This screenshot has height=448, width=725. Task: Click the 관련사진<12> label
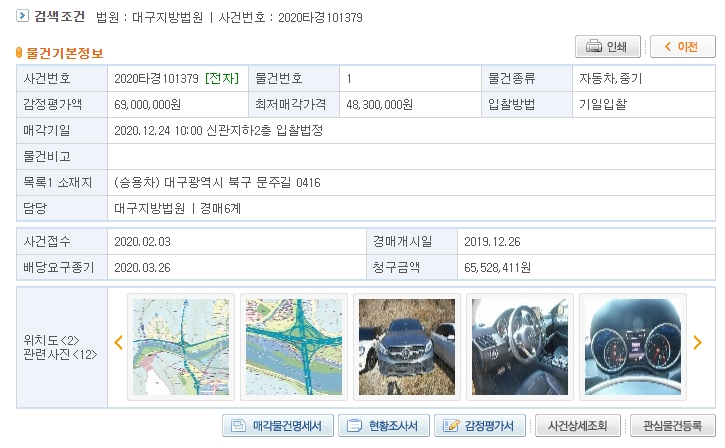click(x=60, y=355)
